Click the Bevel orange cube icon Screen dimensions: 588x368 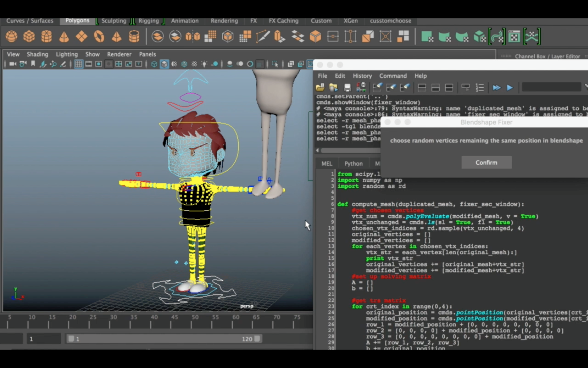pyautogui.click(x=315, y=37)
